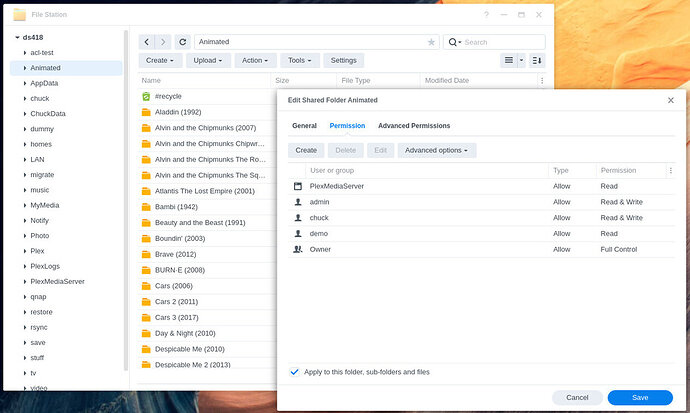This screenshot has height=413, width=690.
Task: Collapse the ds418 tree root
Action: 17,37
